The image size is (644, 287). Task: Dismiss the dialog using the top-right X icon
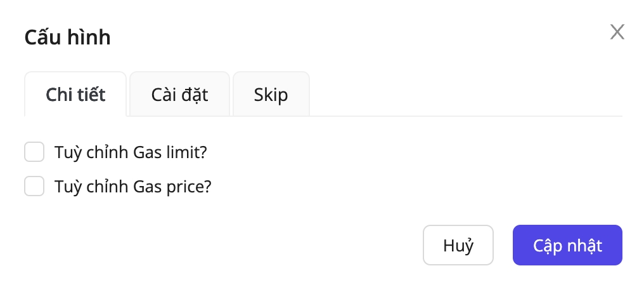coord(617,32)
